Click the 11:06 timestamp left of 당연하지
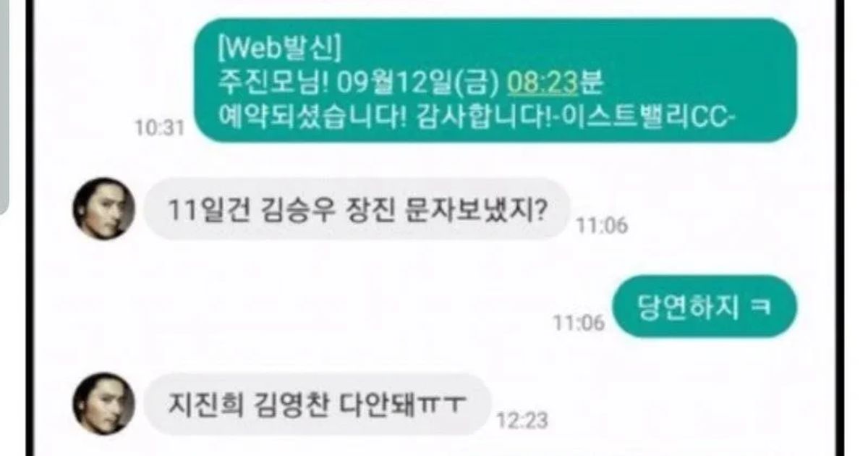This screenshot has width=868, height=456. [579, 323]
